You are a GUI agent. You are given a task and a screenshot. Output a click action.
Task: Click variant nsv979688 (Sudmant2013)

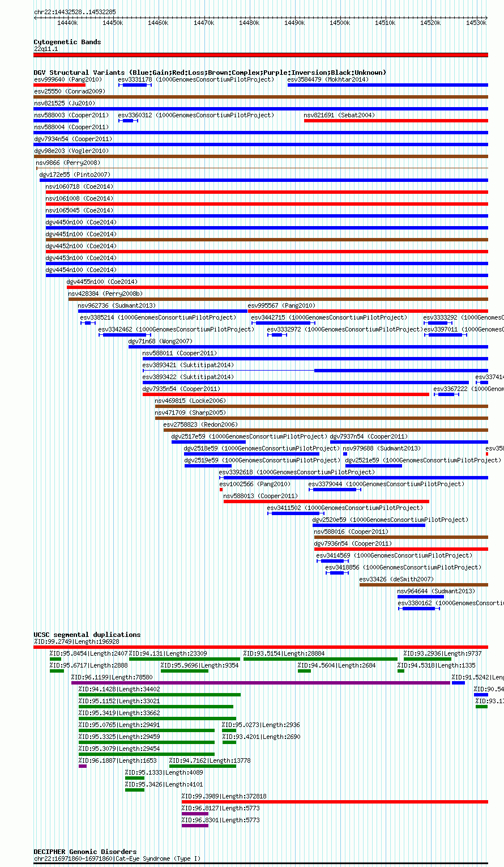tap(345, 454)
